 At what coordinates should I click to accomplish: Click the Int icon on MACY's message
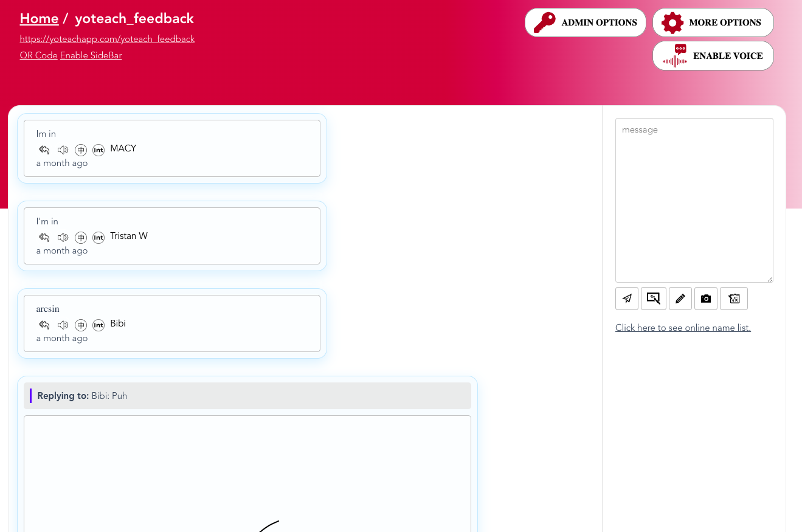click(x=99, y=150)
